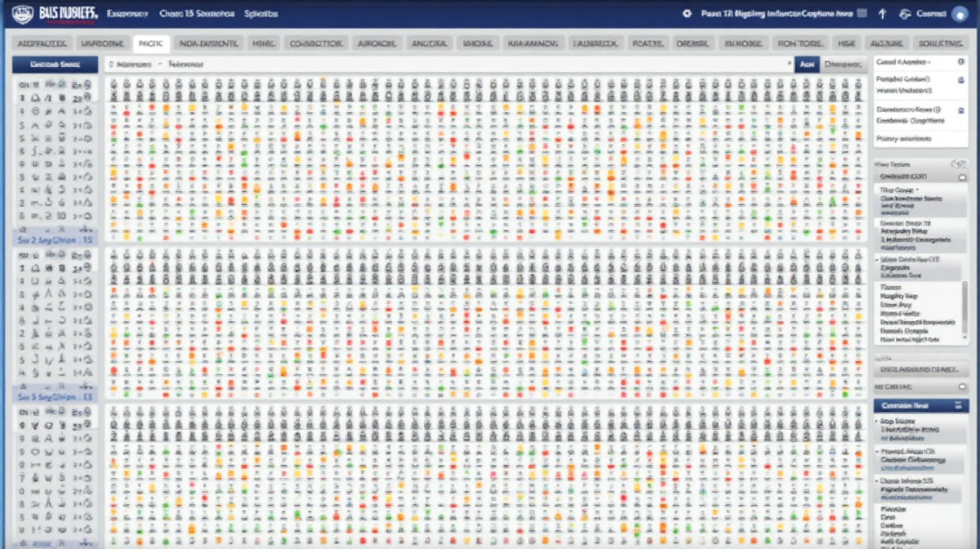The image size is (980, 549).
Task: Click the up arrow icon in header
Action: pyautogui.click(x=881, y=14)
